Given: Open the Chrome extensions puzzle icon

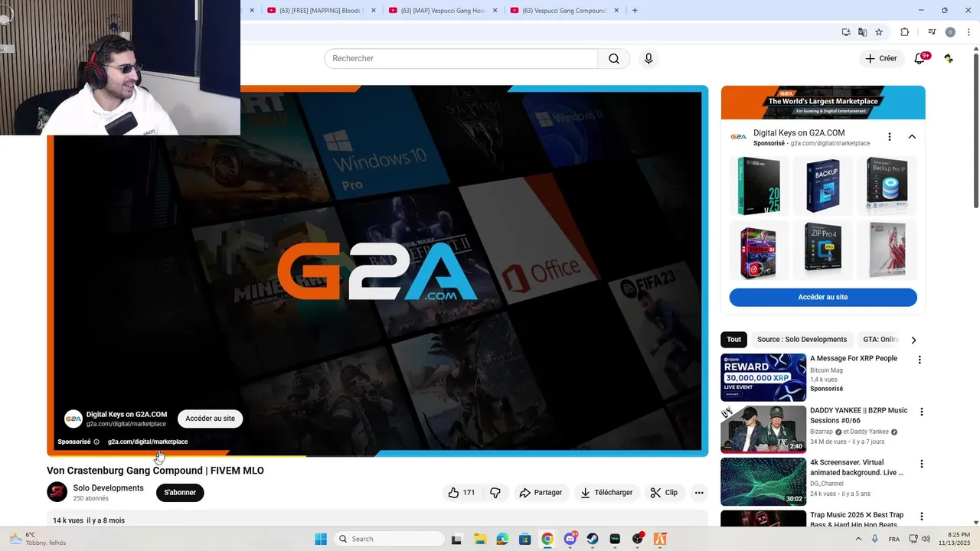Looking at the screenshot, I should click(904, 32).
